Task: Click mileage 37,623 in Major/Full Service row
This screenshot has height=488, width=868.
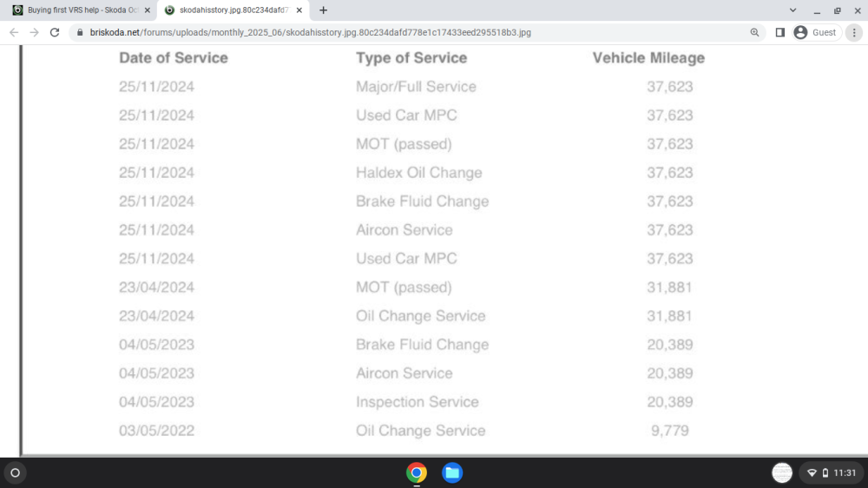Action: tap(670, 87)
